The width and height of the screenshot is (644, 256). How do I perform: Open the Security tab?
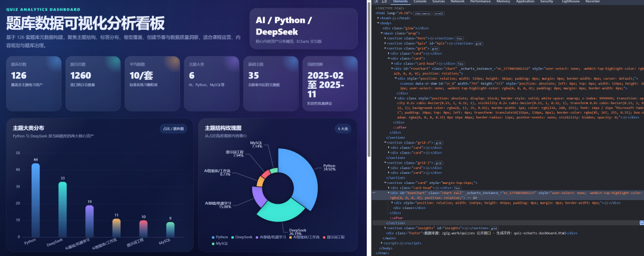click(547, 2)
